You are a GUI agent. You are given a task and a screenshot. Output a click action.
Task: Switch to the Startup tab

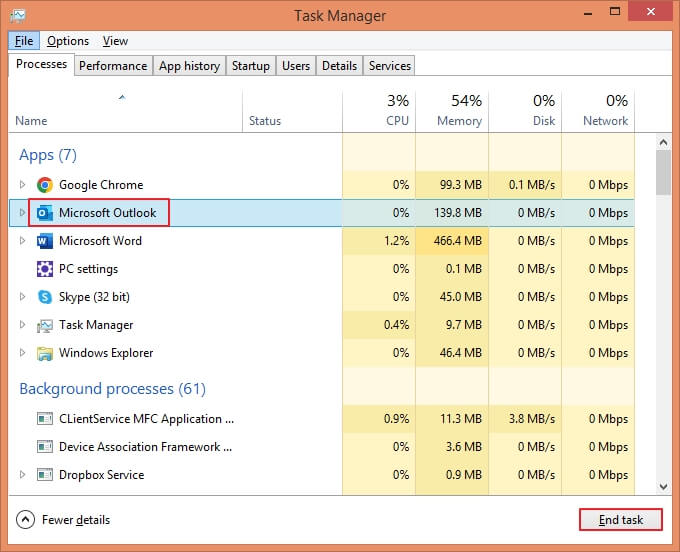251,66
